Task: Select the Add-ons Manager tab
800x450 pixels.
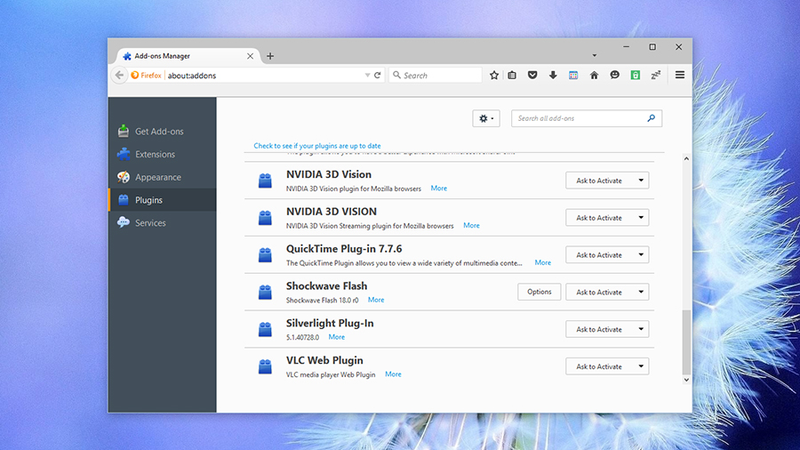Action: [x=188, y=56]
